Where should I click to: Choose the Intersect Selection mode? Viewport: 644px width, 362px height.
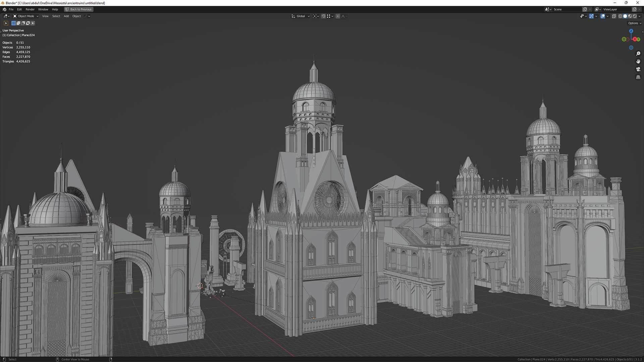[33, 23]
